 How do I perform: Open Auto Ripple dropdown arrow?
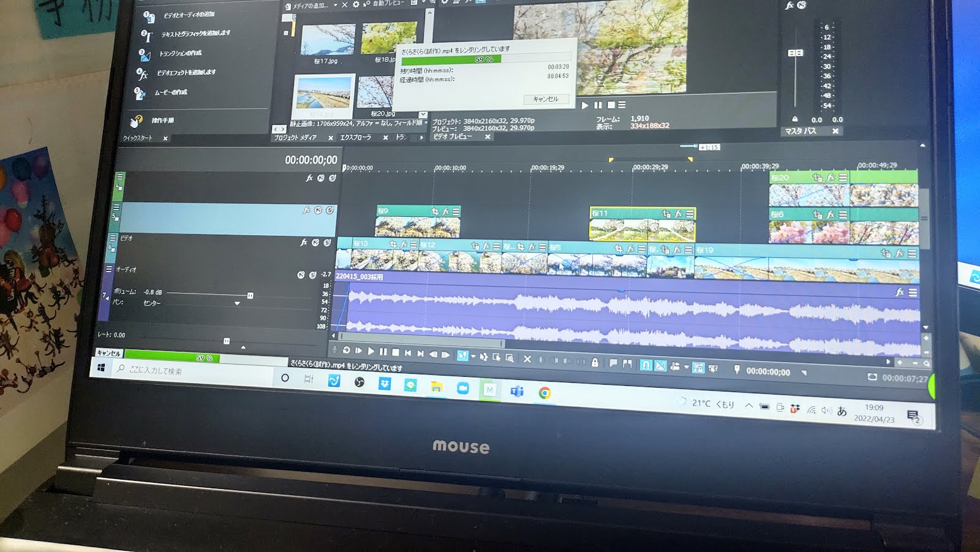tap(686, 367)
